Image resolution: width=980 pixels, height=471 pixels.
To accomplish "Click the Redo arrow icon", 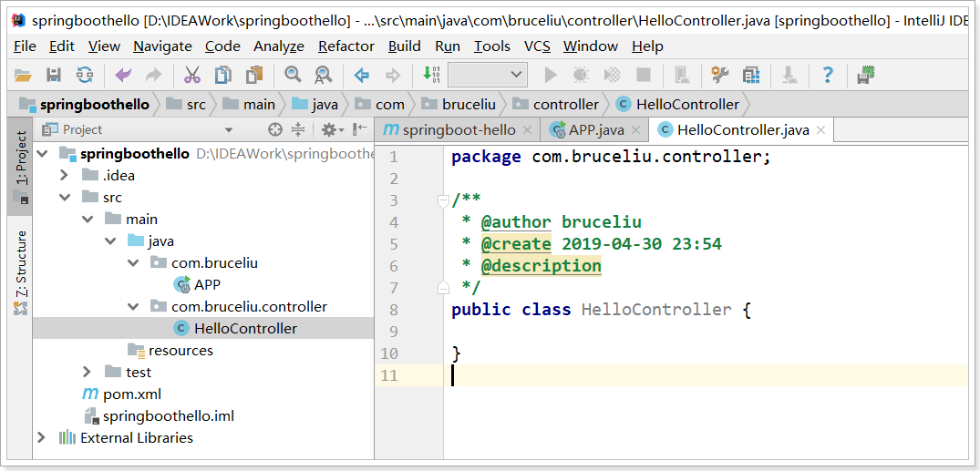I will 153,76.
